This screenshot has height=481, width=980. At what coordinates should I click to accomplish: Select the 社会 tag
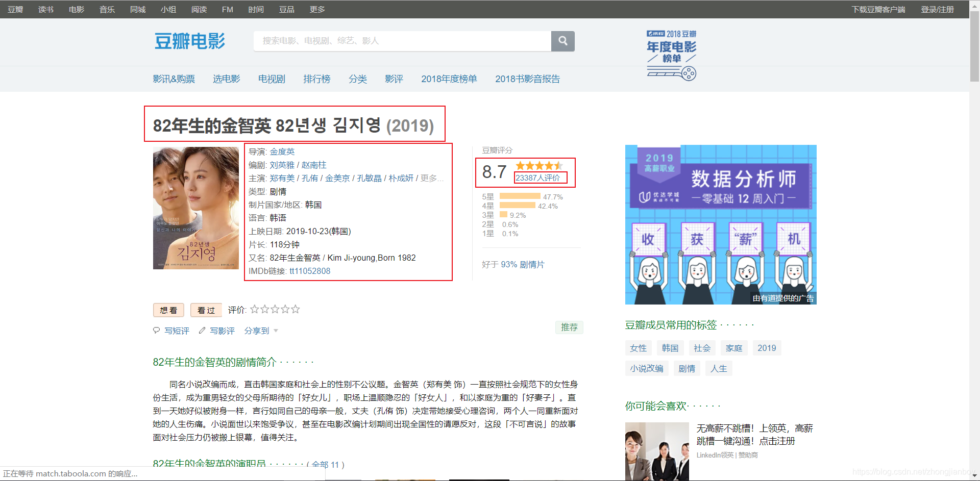(x=702, y=348)
